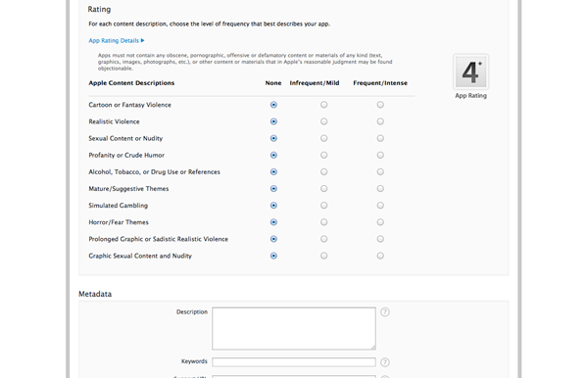Select None for Horror/Fear Themes

point(273,222)
